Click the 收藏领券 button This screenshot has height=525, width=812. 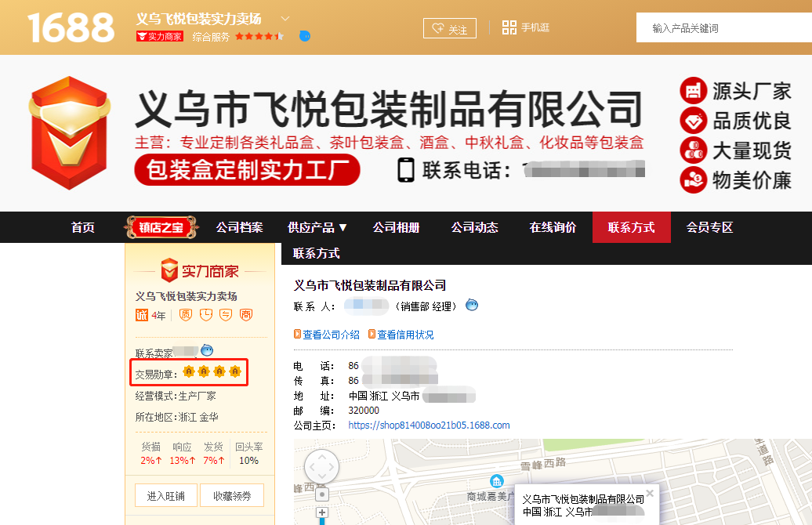point(232,495)
